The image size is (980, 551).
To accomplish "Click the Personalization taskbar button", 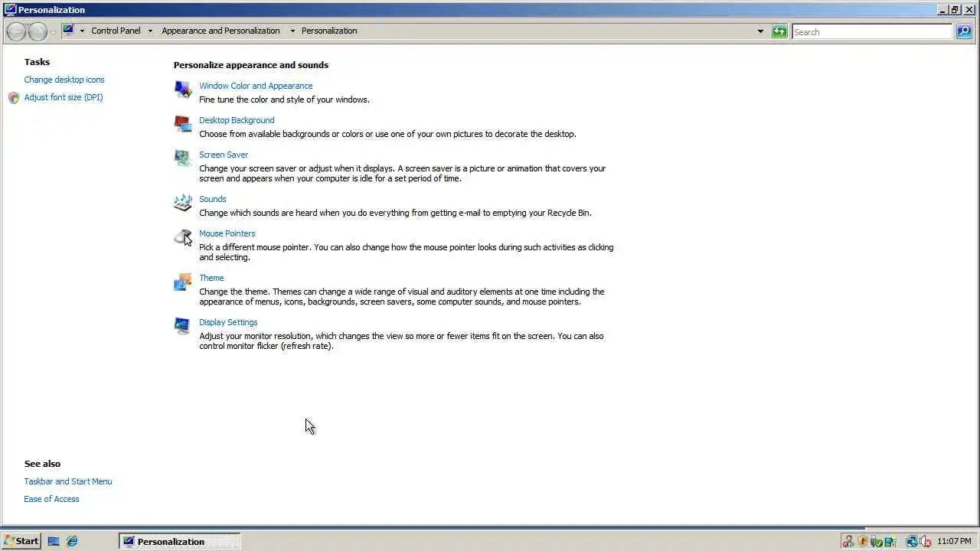I will pos(180,541).
